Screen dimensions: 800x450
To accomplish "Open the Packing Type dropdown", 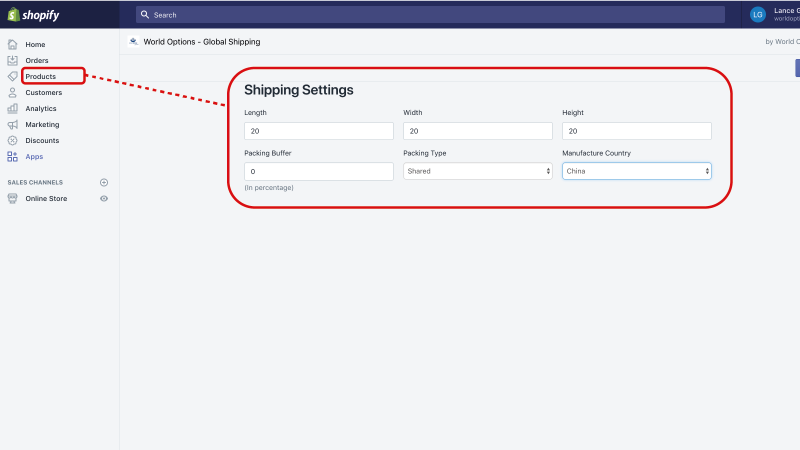I will point(478,171).
